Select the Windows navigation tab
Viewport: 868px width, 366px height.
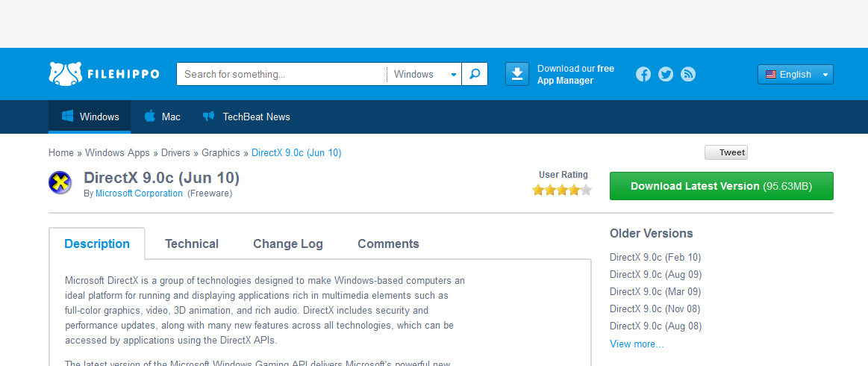[x=90, y=117]
